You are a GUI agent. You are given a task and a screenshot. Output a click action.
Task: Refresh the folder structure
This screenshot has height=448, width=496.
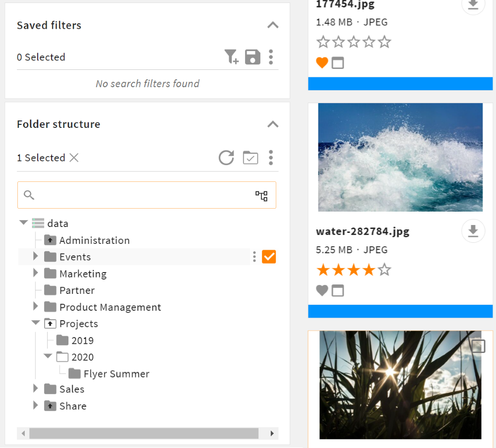(x=227, y=158)
